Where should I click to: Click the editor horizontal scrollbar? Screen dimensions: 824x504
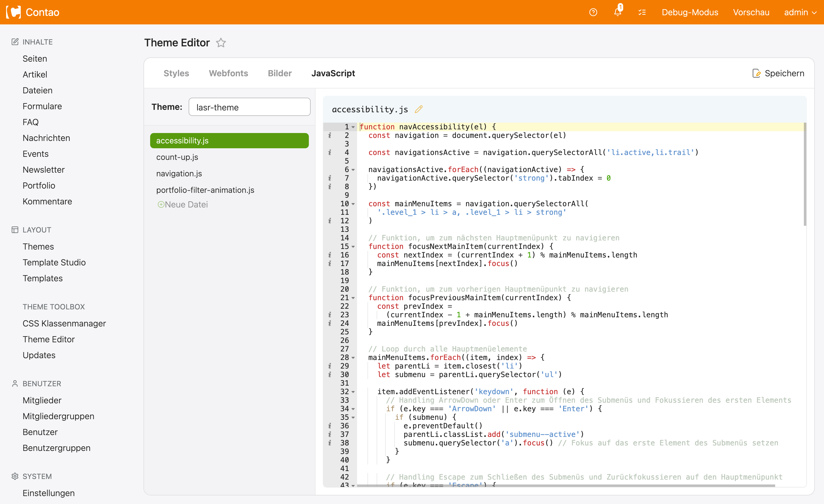point(566,485)
